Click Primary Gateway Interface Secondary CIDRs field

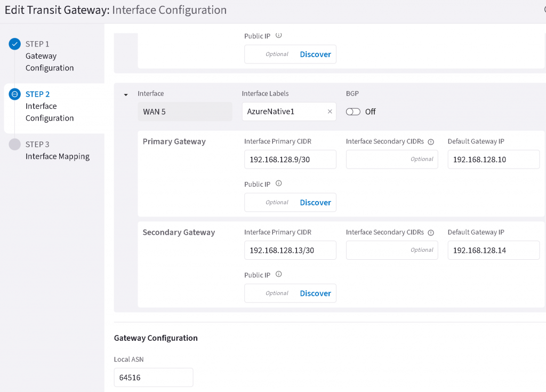point(391,159)
